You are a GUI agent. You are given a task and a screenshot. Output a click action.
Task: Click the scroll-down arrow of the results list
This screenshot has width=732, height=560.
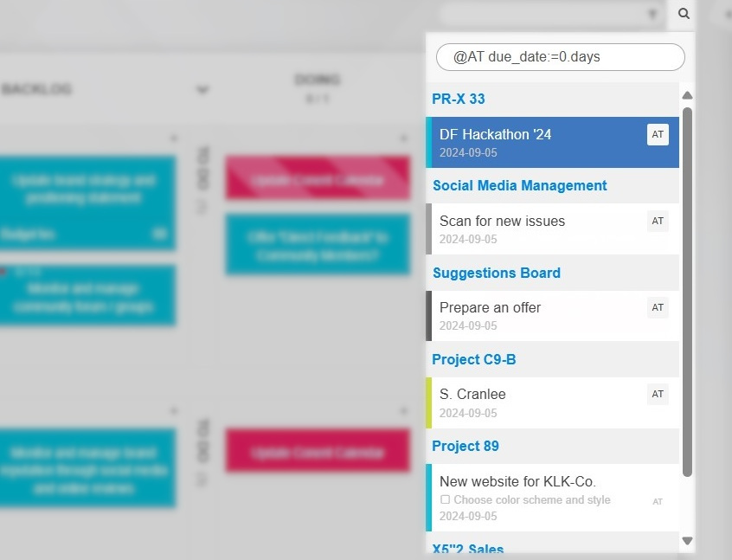688,540
